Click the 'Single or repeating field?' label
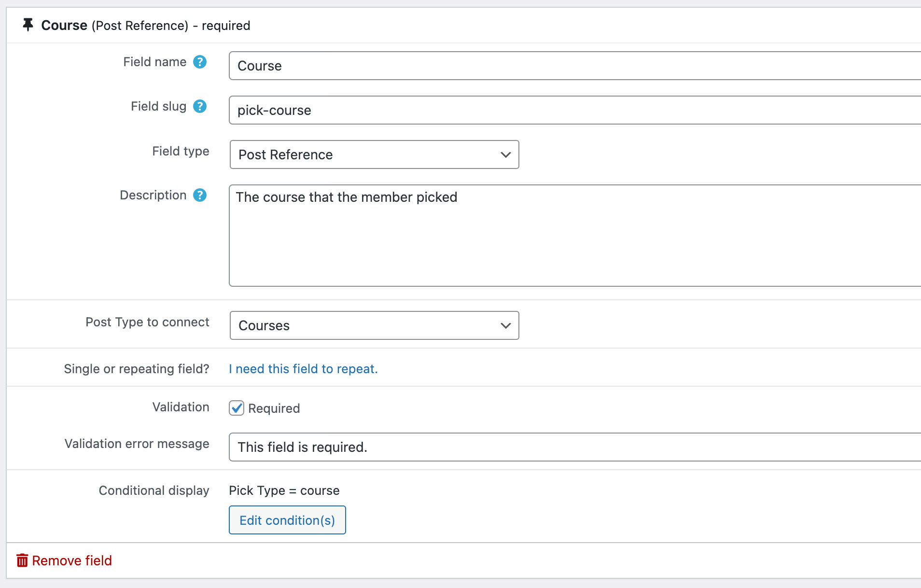 point(137,369)
